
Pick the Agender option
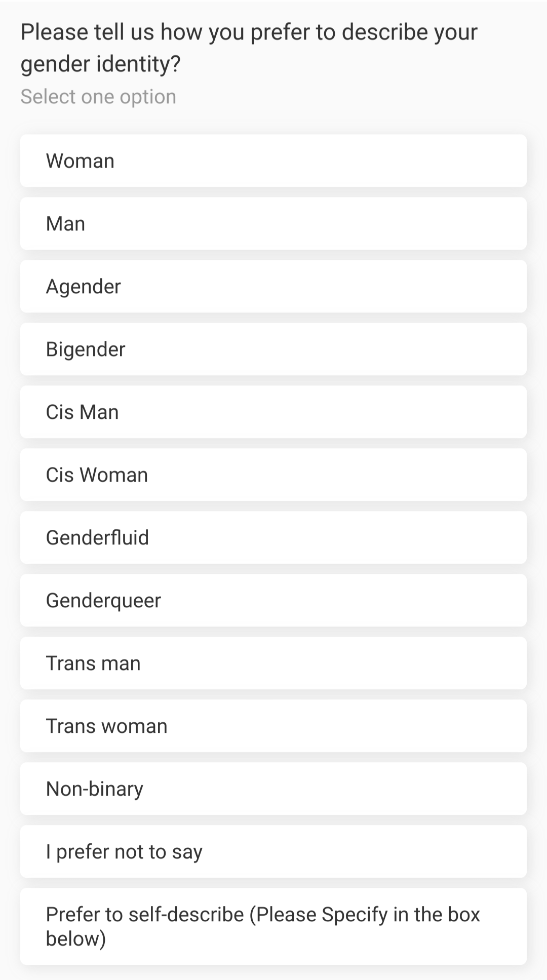[x=273, y=286]
